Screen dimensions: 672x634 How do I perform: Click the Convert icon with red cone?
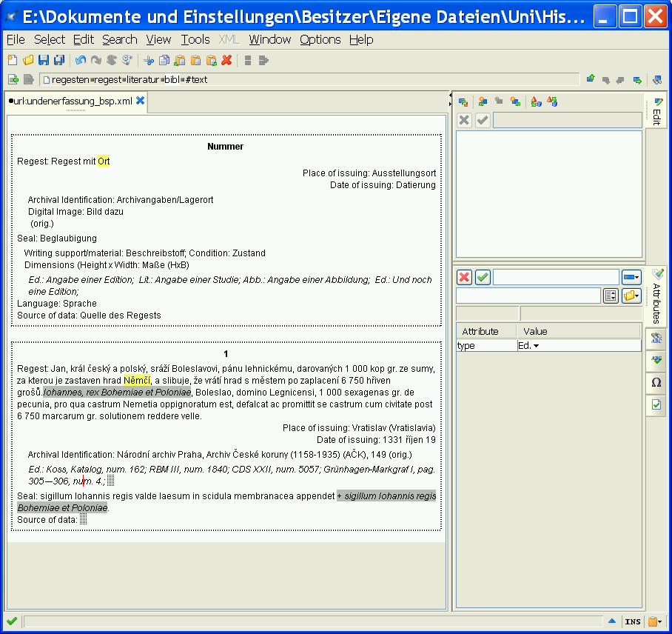[536, 101]
